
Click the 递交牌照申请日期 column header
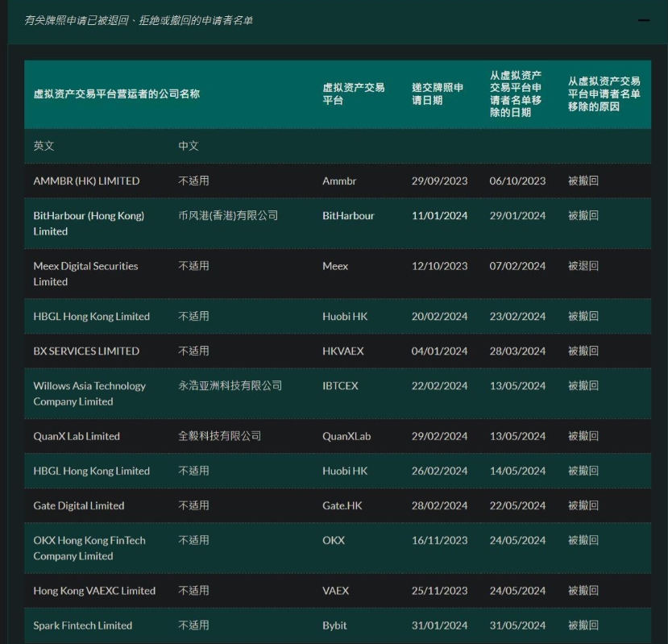point(438,93)
